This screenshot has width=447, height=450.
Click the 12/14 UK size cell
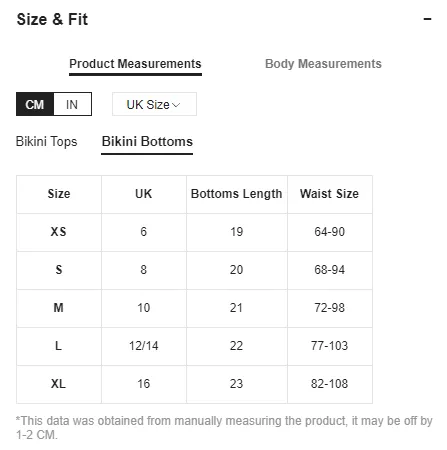coord(144,346)
